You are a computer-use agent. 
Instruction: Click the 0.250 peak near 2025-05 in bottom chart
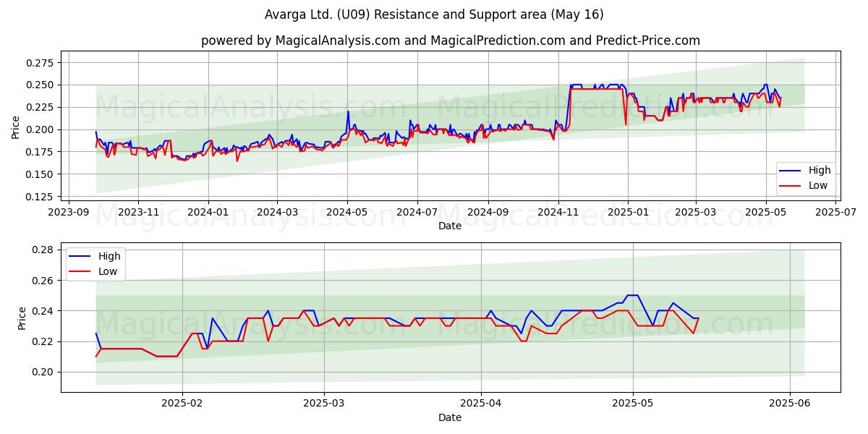(x=631, y=295)
